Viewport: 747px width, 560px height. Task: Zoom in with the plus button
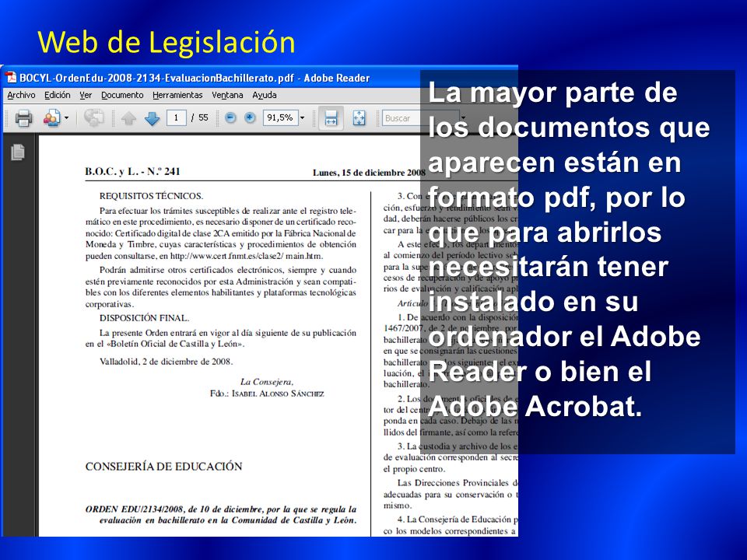click(250, 117)
